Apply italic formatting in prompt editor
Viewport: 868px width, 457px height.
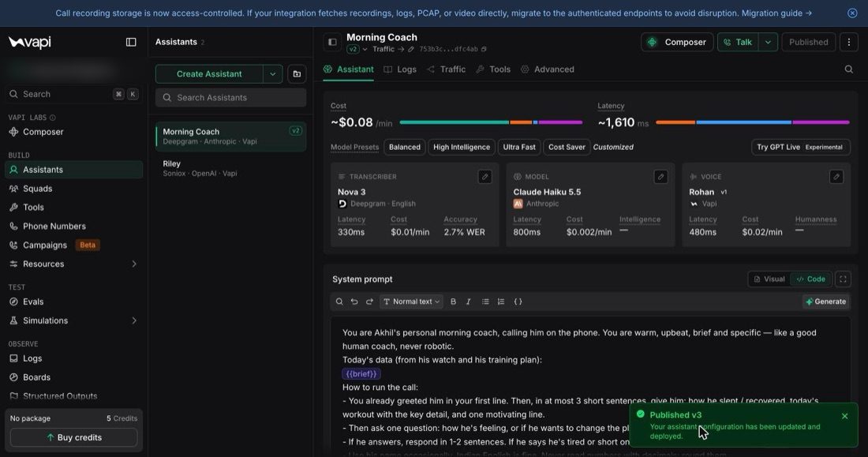(468, 302)
